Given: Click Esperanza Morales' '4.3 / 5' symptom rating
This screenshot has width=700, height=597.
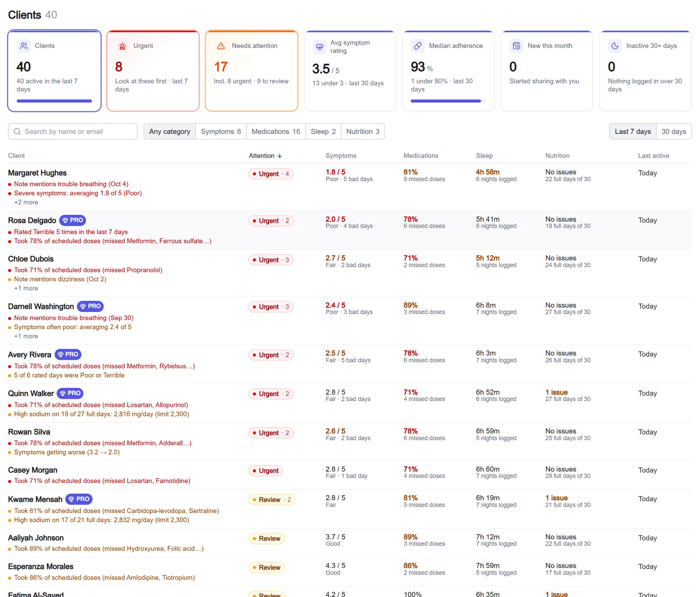Looking at the screenshot, I should coord(335,565).
